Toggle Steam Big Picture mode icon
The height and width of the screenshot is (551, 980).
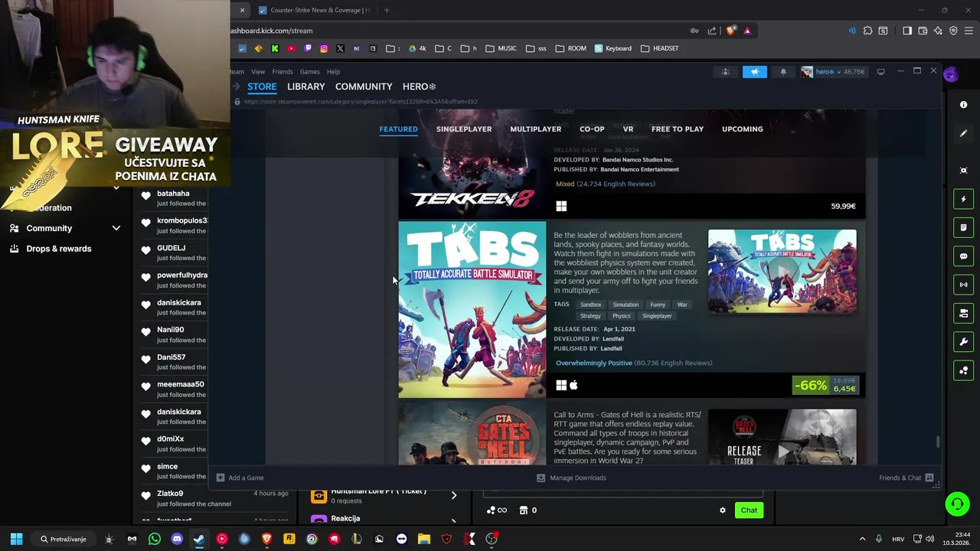[880, 71]
